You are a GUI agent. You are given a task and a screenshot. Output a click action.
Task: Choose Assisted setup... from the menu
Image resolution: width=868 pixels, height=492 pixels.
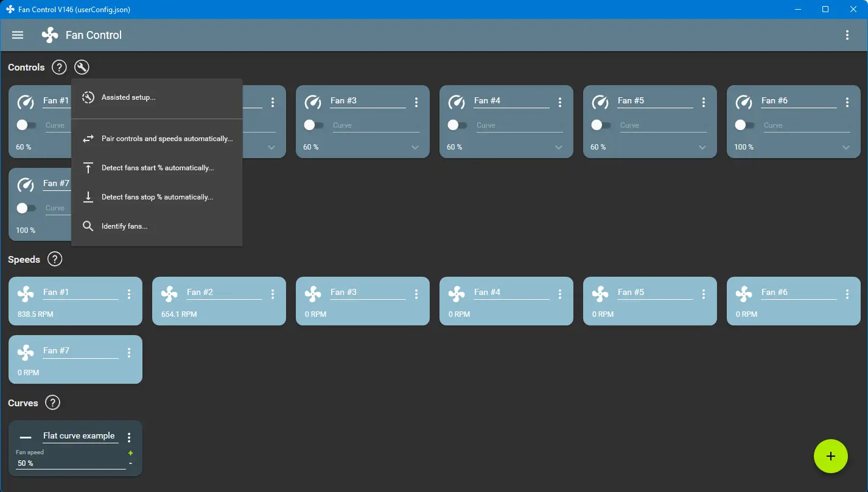pos(157,97)
